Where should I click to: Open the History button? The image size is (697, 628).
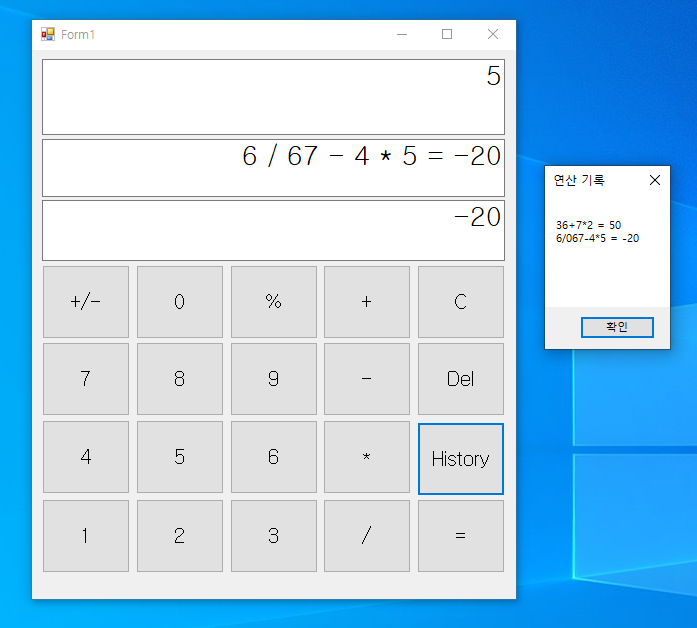click(x=461, y=459)
